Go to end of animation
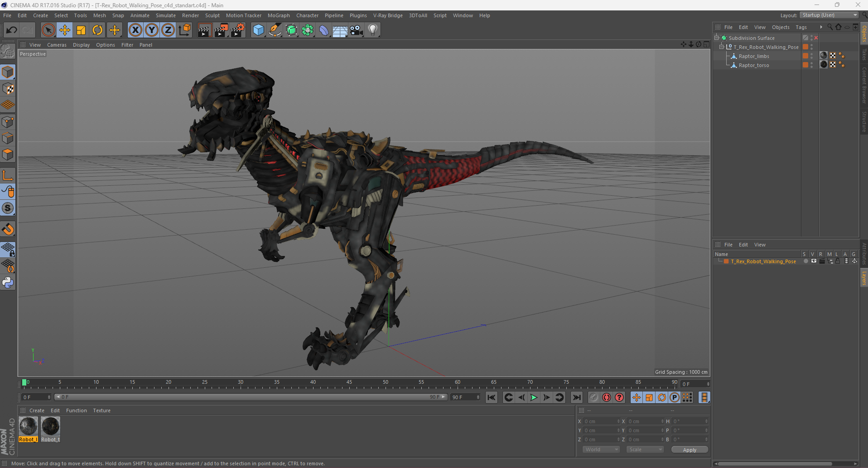This screenshot has height=468, width=868. [577, 397]
